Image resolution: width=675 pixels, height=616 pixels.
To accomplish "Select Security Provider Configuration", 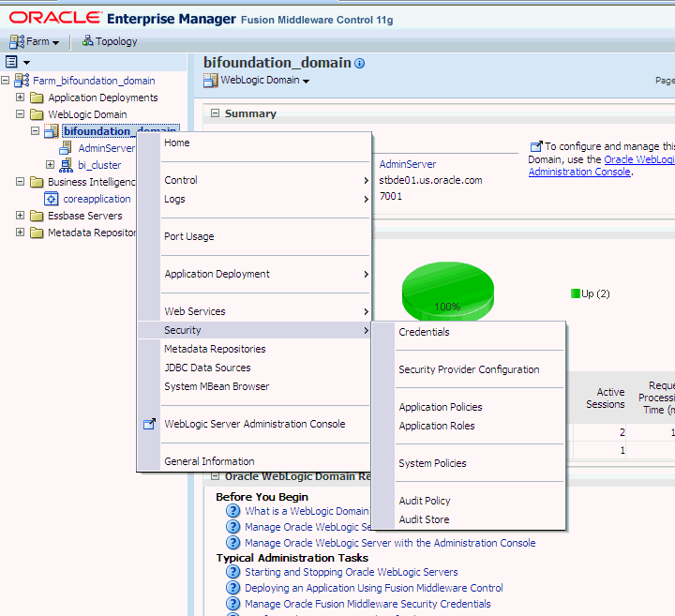I will [469, 369].
